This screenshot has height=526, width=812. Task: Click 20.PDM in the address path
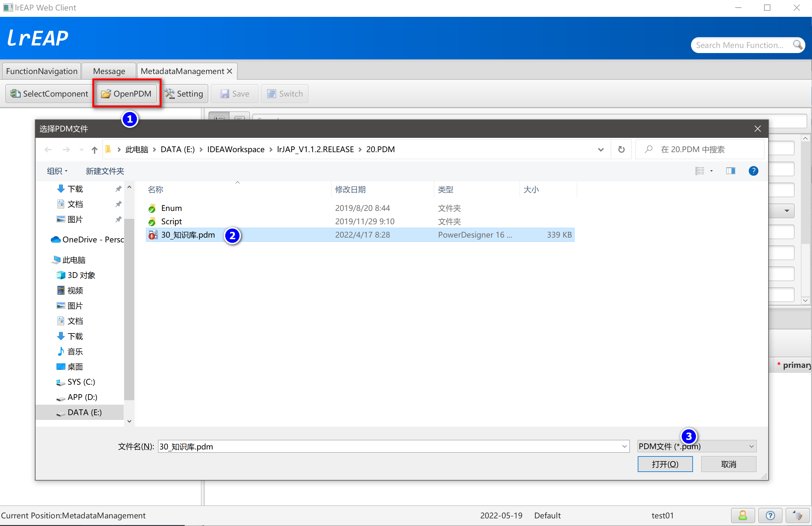380,150
